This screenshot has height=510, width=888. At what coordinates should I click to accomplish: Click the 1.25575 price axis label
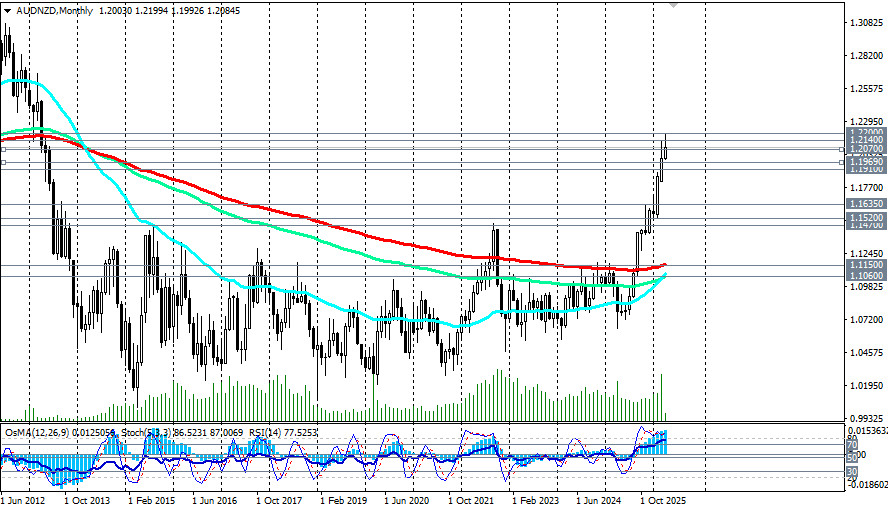tap(866, 89)
